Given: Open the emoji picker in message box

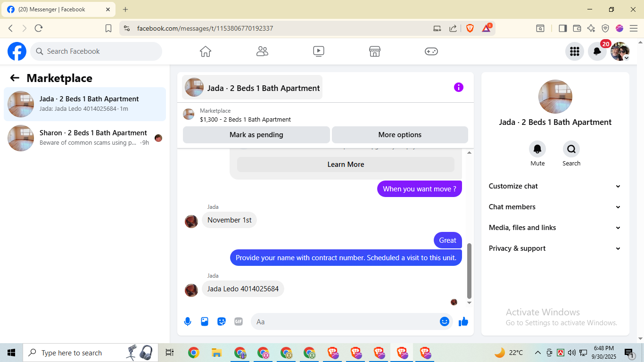Looking at the screenshot, I should pos(444,321).
